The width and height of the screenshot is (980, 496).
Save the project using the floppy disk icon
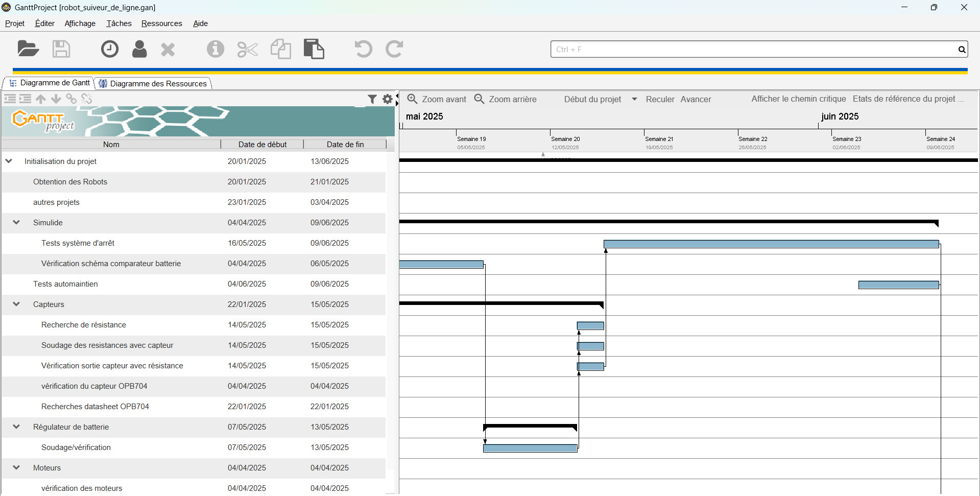click(61, 49)
